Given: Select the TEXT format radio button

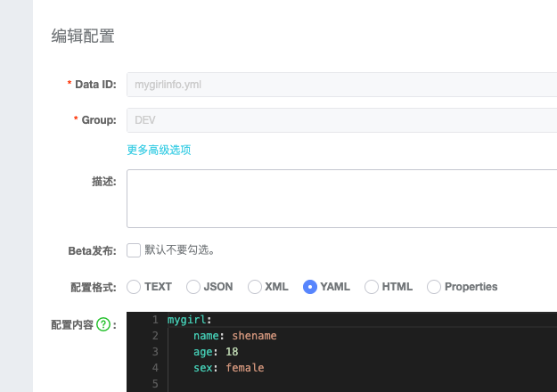Looking at the screenshot, I should pyautogui.click(x=134, y=287).
